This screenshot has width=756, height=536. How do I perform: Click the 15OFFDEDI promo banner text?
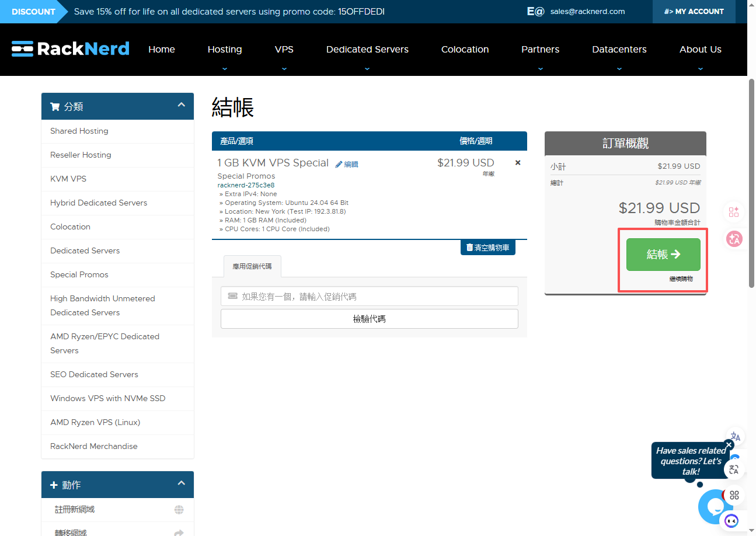point(229,12)
